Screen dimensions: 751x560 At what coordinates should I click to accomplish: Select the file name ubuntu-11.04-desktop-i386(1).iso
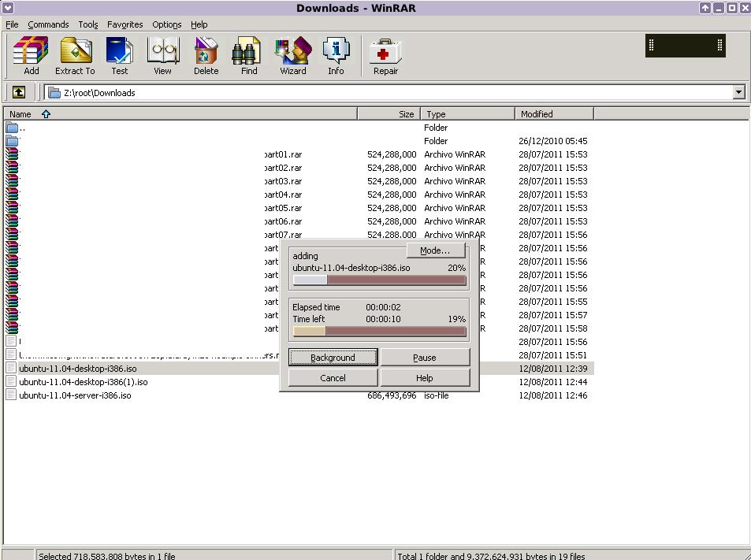coord(84,382)
